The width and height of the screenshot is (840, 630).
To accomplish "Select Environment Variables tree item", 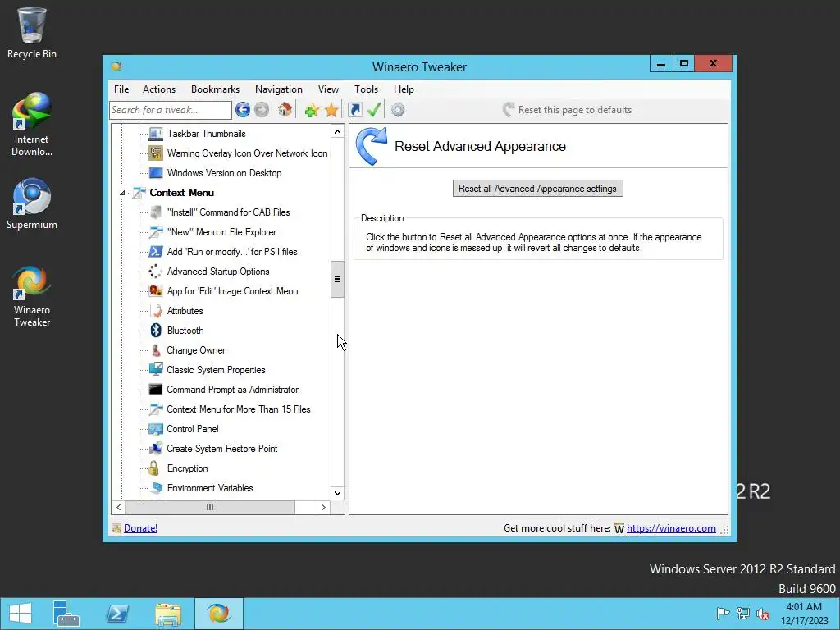I will click(210, 488).
